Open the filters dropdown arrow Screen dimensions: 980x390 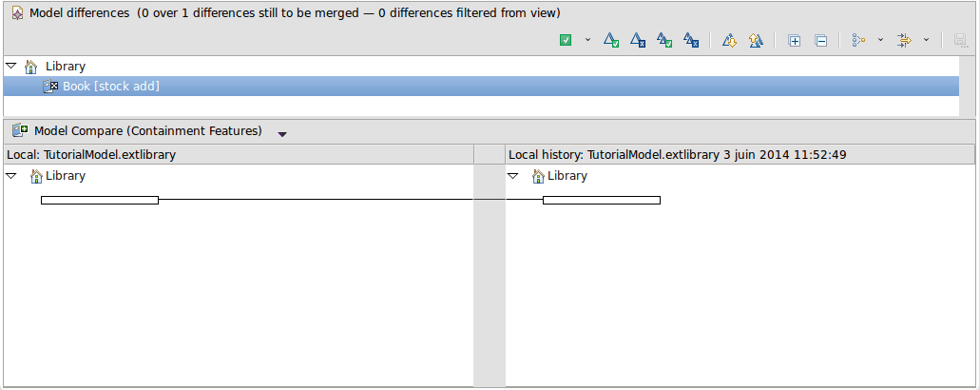(x=926, y=41)
